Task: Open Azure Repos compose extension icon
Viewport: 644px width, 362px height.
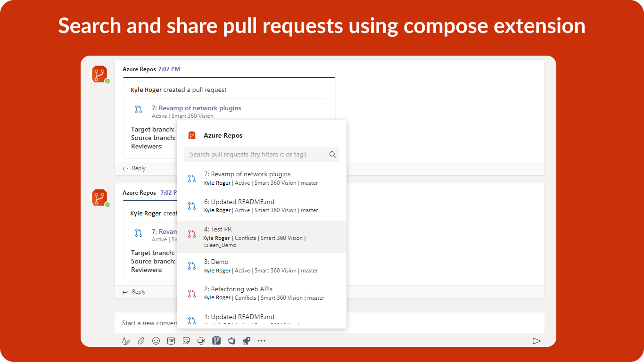Action: click(216, 341)
